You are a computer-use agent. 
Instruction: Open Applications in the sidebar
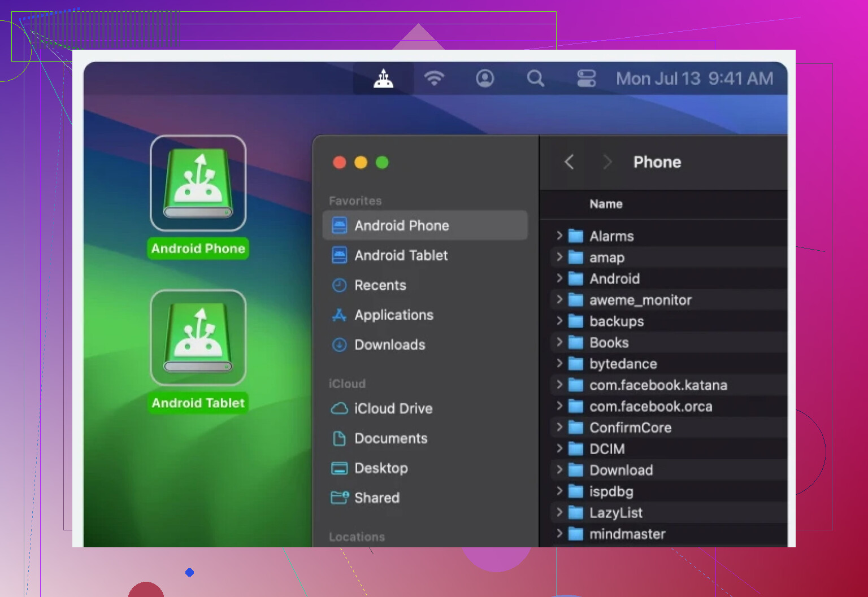(425, 315)
